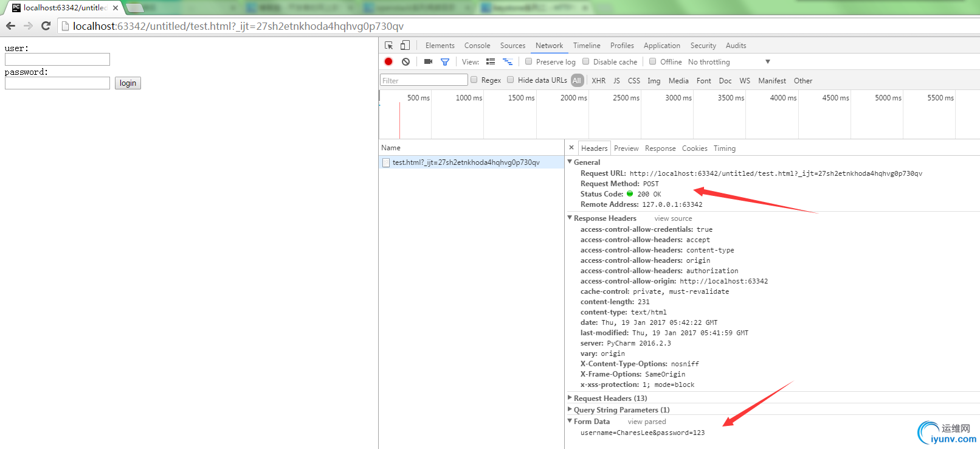Toggle the network filter funnel icon
The width and height of the screenshot is (980, 449).
pyautogui.click(x=445, y=61)
